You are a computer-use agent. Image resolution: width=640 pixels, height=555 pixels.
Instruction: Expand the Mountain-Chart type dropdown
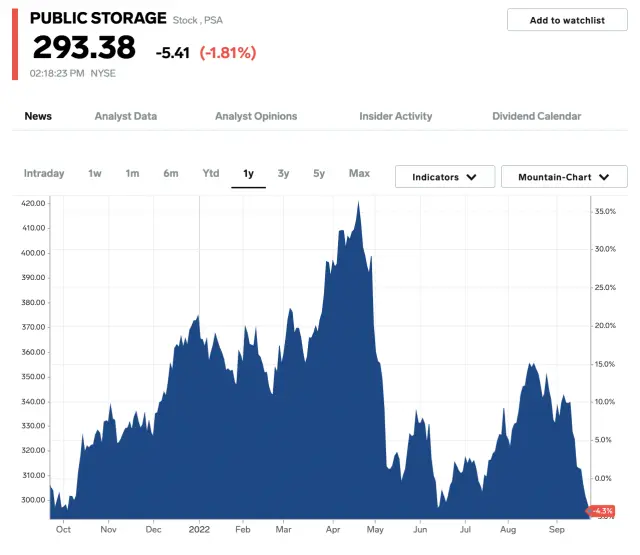tap(564, 177)
